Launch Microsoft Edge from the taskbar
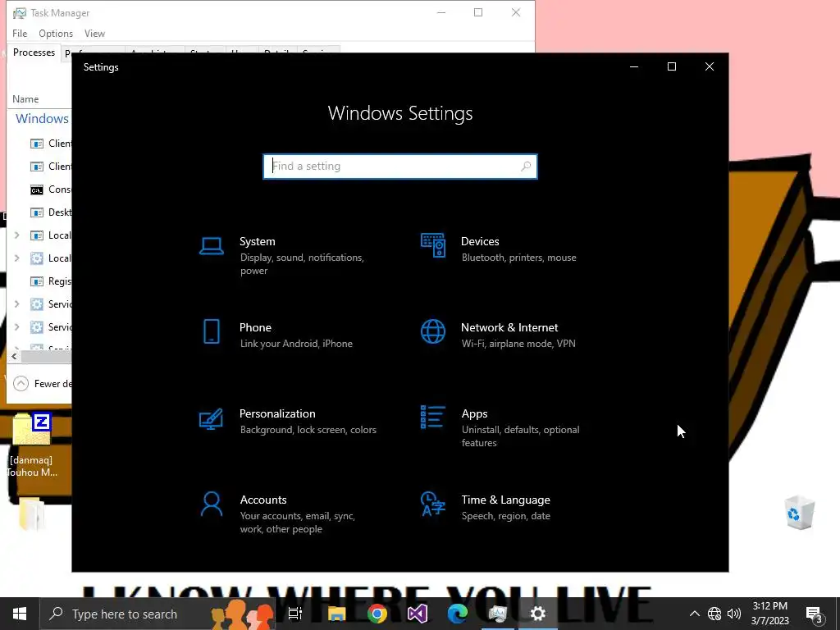Viewport: 840px width, 630px height. coord(458,614)
